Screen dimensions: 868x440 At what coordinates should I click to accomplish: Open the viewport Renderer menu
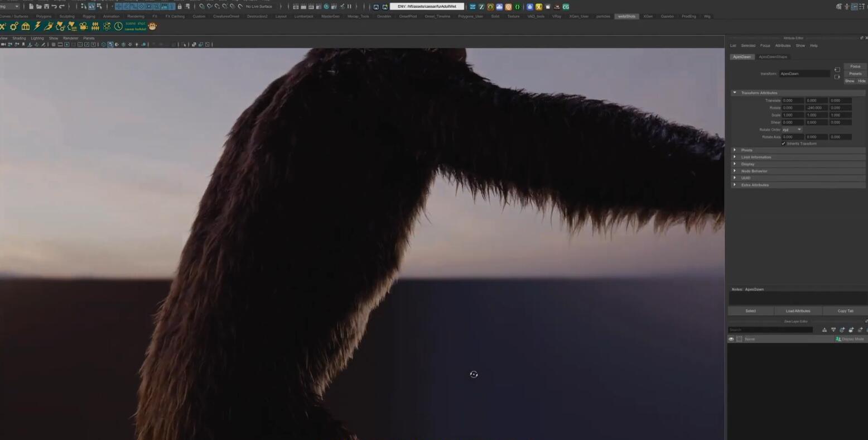[x=71, y=39]
